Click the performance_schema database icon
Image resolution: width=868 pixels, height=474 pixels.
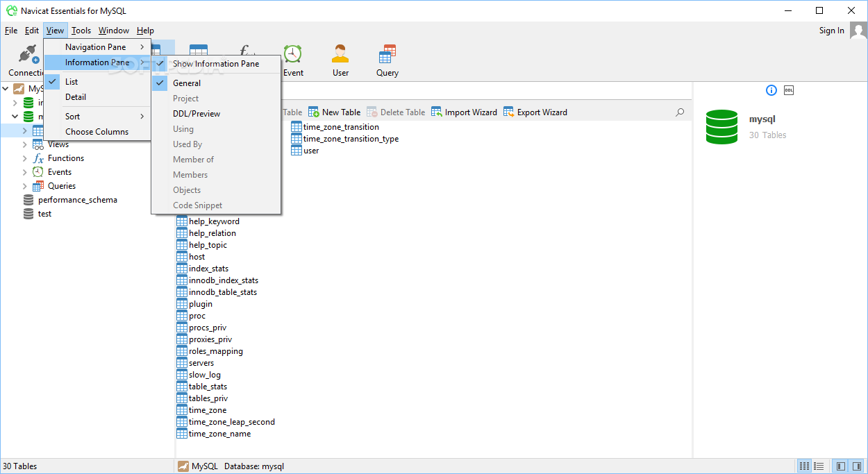pyautogui.click(x=28, y=200)
